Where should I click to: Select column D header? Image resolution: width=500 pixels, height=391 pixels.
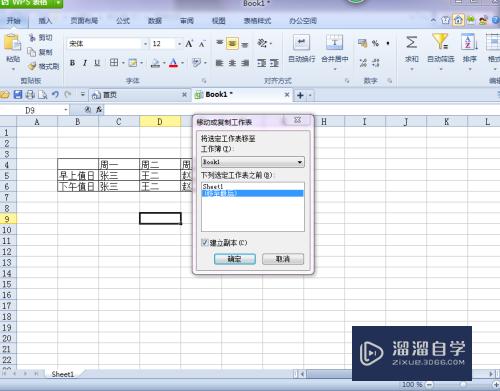click(160, 122)
